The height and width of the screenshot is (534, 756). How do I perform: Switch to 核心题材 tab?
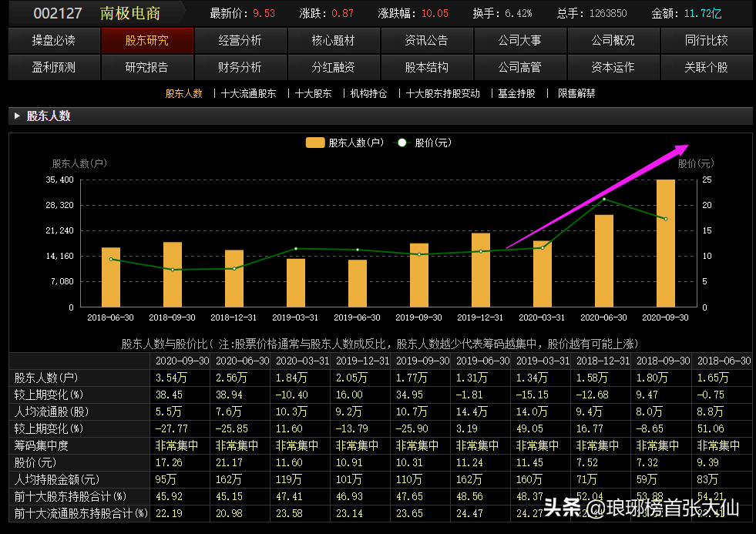[333, 41]
